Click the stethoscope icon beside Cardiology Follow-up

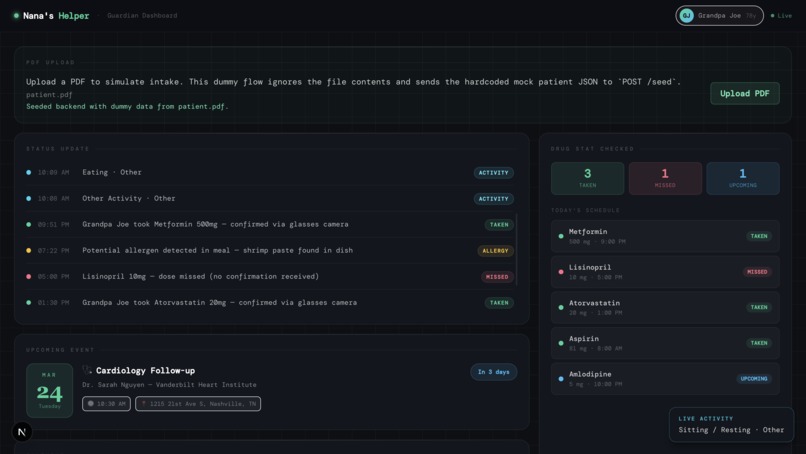click(x=87, y=370)
